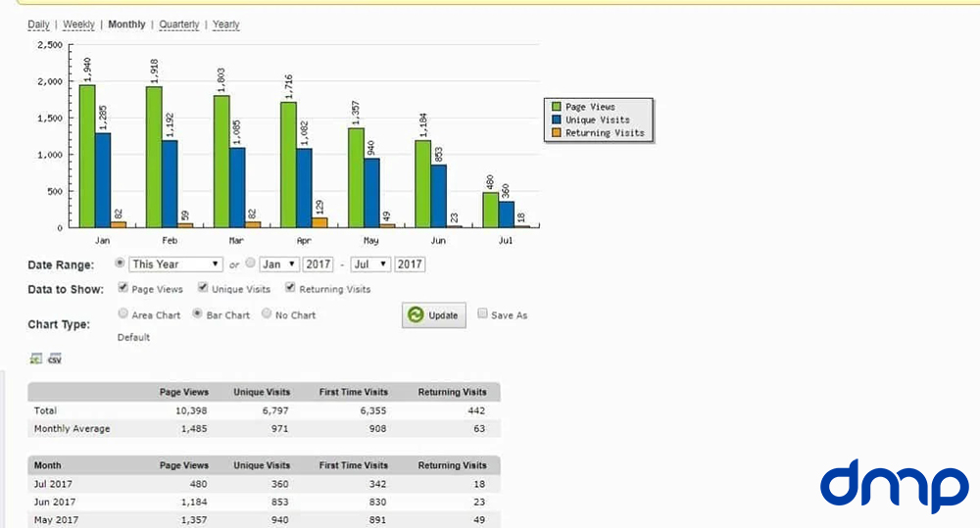Click the start year 2017 input field
This screenshot has width=980, height=528.
318,264
